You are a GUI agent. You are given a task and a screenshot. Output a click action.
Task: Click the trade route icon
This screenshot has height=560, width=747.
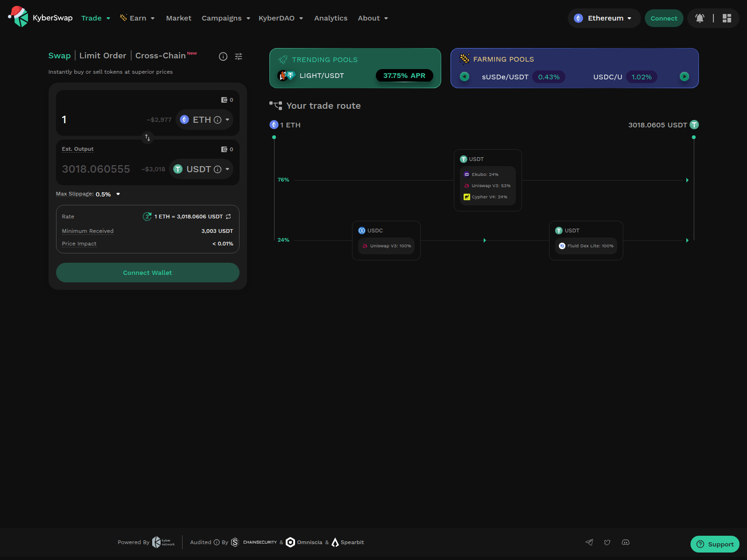tap(276, 105)
